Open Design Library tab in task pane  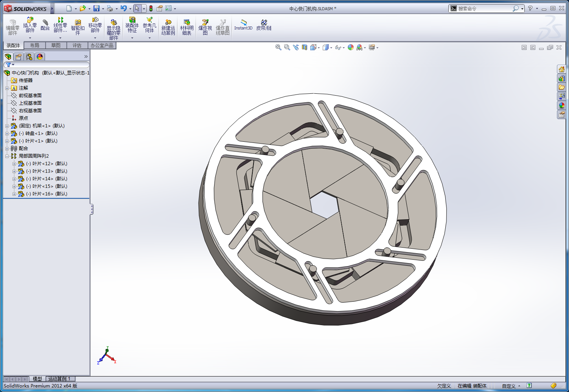(562, 78)
